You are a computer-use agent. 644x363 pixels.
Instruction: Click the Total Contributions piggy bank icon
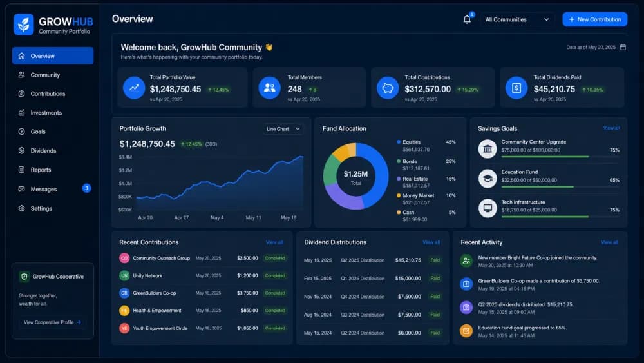387,88
